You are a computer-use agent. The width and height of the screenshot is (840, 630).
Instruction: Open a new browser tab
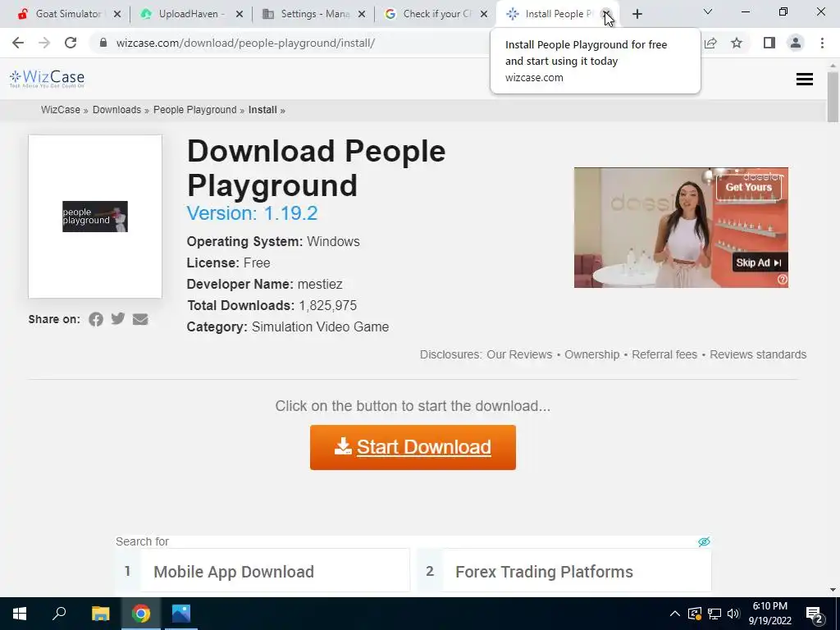click(637, 14)
